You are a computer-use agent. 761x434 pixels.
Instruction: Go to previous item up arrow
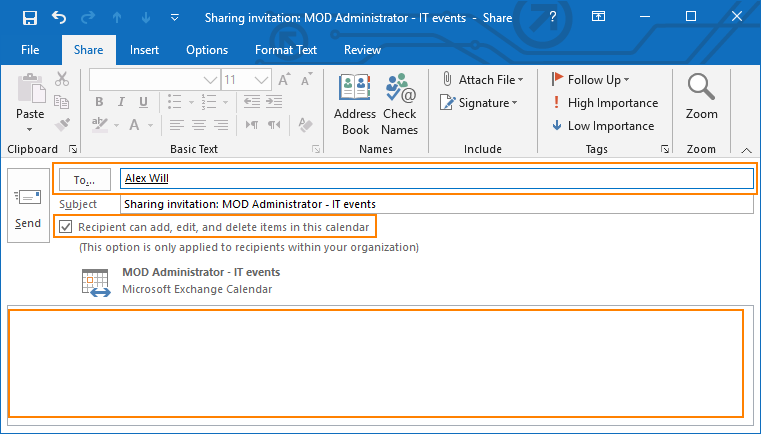117,18
